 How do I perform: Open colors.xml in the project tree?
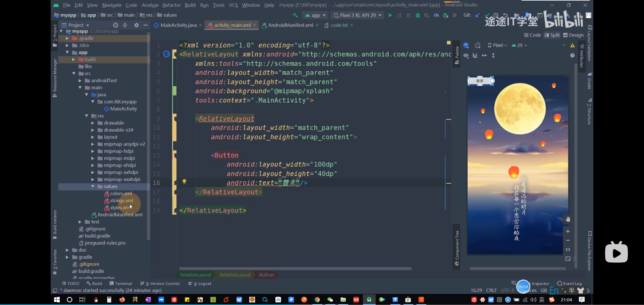pos(121,193)
